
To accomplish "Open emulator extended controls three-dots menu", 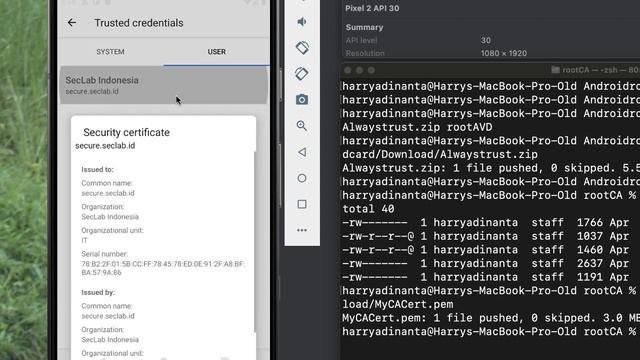I will pyautogui.click(x=302, y=230).
